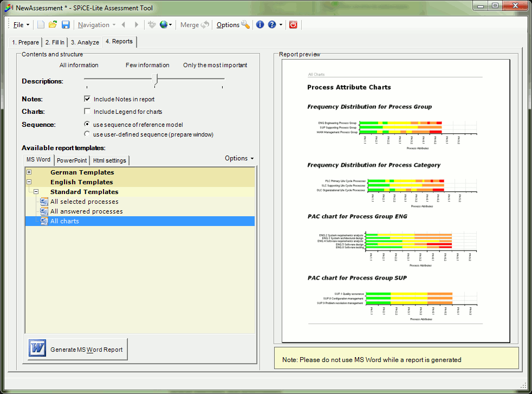
Task: Click the Frequency Distribution for Process Category chart
Action: 396,192
